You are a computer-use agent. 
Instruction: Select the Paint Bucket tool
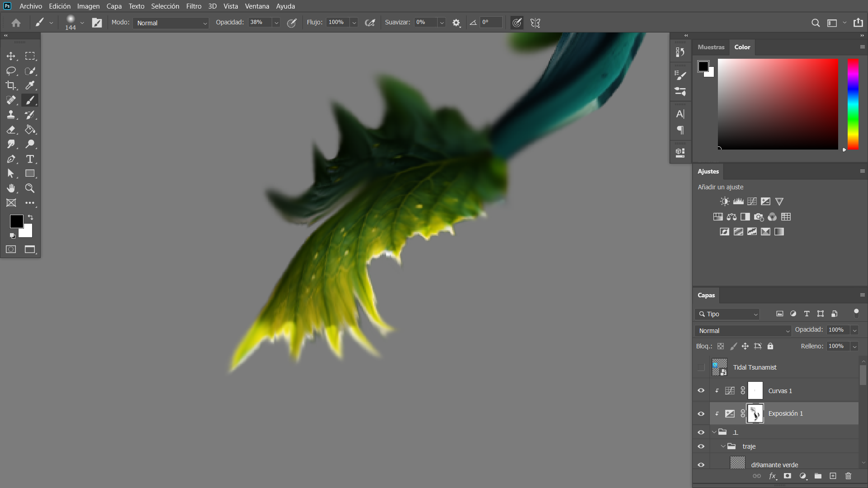(30, 130)
